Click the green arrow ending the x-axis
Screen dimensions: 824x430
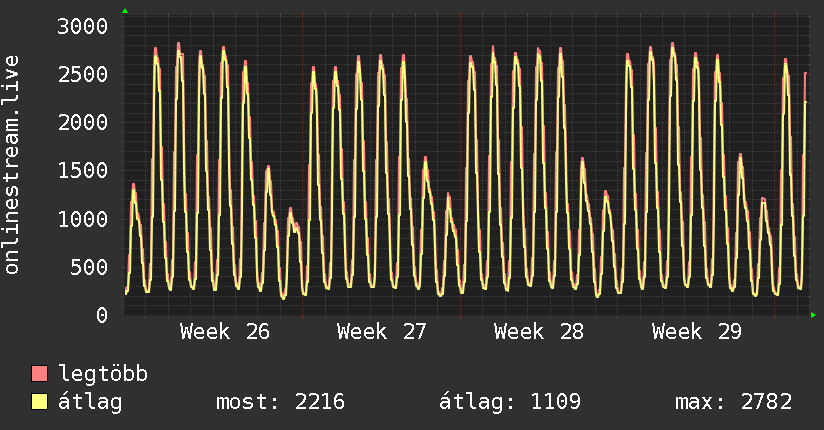click(813, 315)
